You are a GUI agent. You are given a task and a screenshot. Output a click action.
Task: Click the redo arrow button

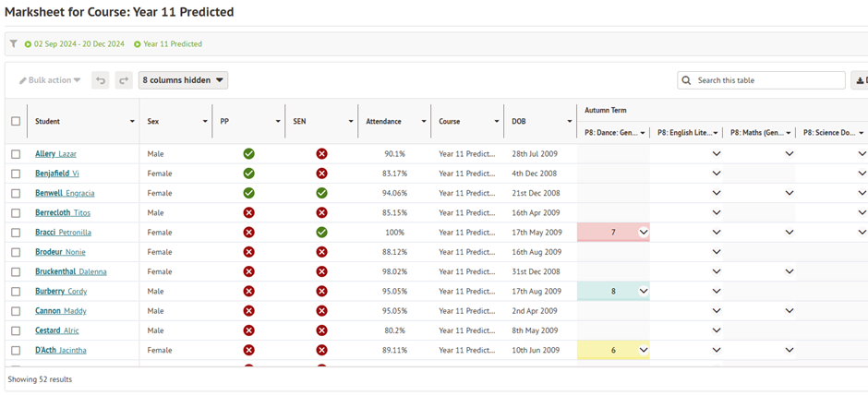pyautogui.click(x=124, y=80)
